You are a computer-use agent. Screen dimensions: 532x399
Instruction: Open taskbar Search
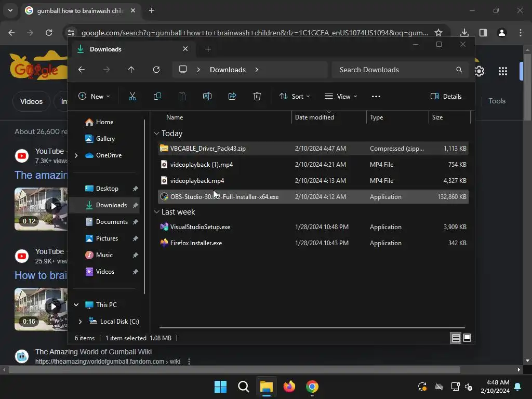[243, 387]
